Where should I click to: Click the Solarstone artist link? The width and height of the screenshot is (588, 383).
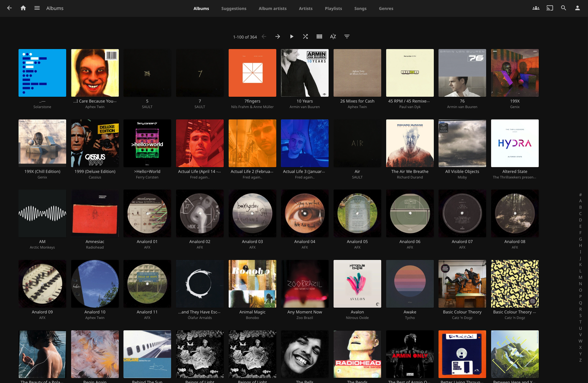click(42, 107)
